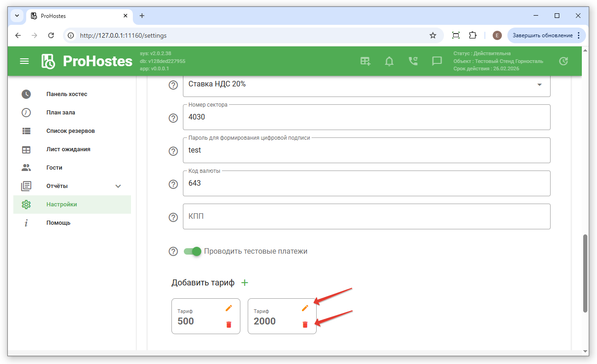
Task: Click the page vertical scrollbar thumb
Action: click(x=585, y=273)
